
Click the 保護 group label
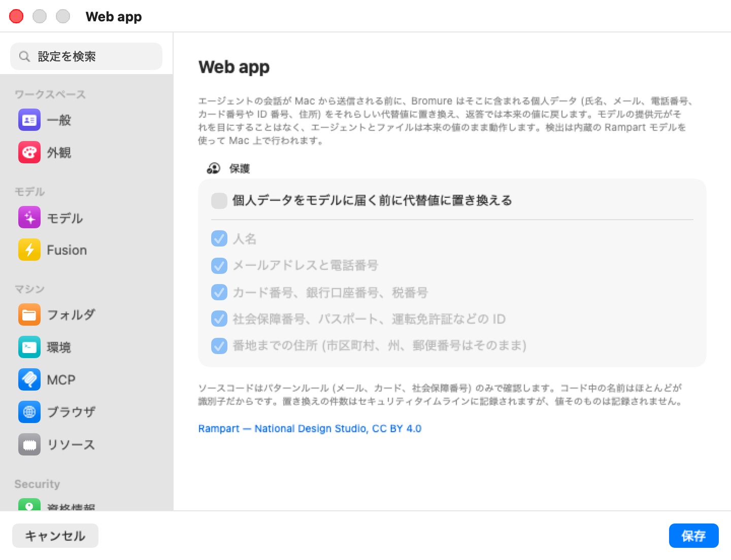tap(240, 168)
